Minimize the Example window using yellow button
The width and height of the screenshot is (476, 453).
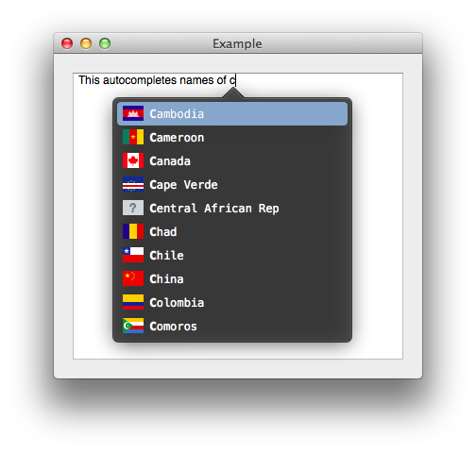tap(86, 43)
